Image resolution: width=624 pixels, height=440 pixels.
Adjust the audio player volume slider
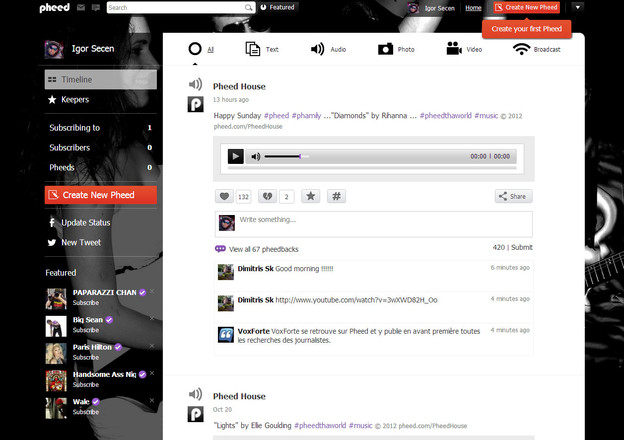[286, 156]
